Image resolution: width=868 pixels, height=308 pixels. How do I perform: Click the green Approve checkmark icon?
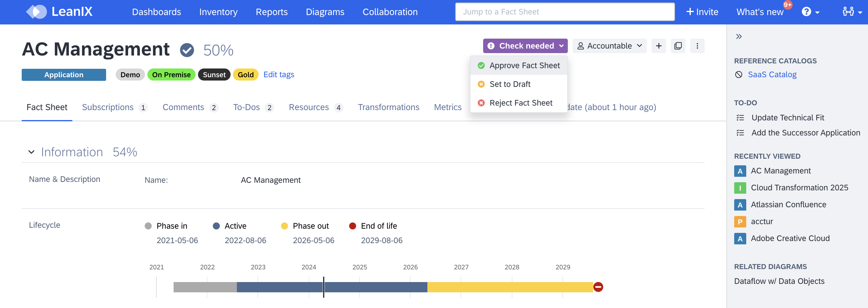click(x=481, y=65)
